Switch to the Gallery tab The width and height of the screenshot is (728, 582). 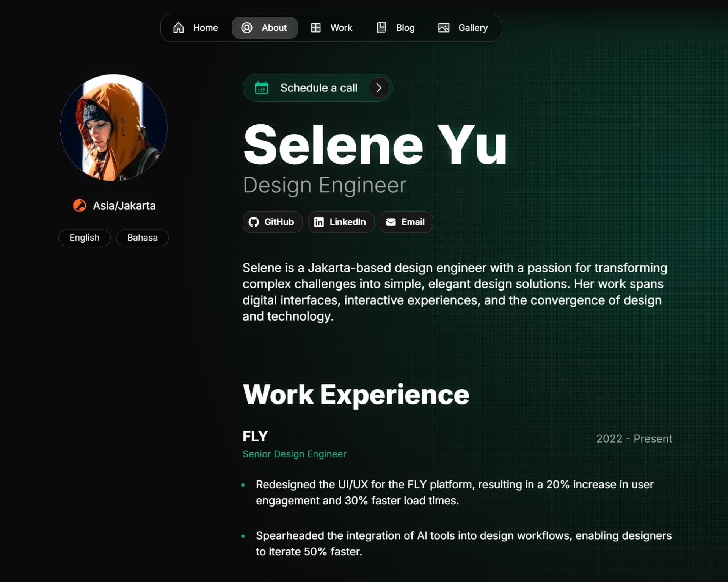(463, 28)
